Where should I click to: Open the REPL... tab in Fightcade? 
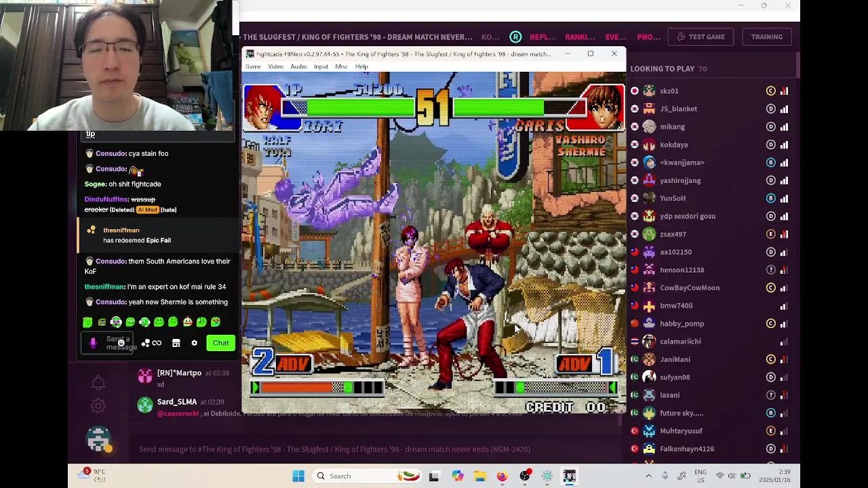click(x=542, y=37)
